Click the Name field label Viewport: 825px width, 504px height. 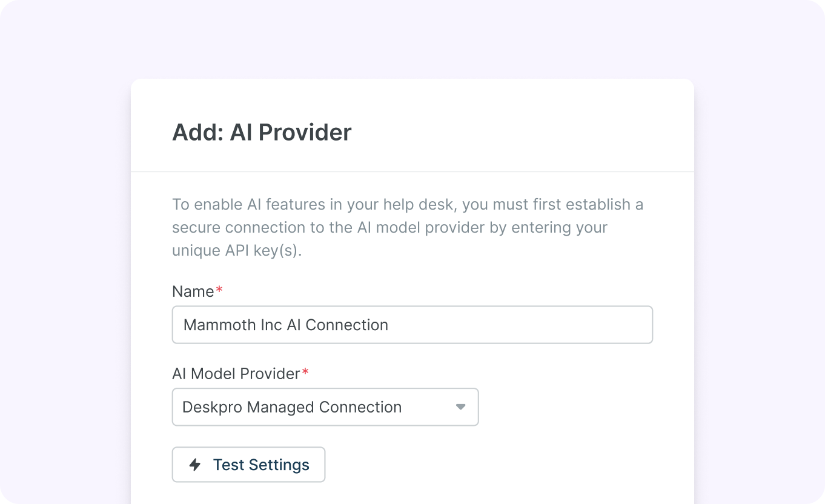click(x=193, y=291)
